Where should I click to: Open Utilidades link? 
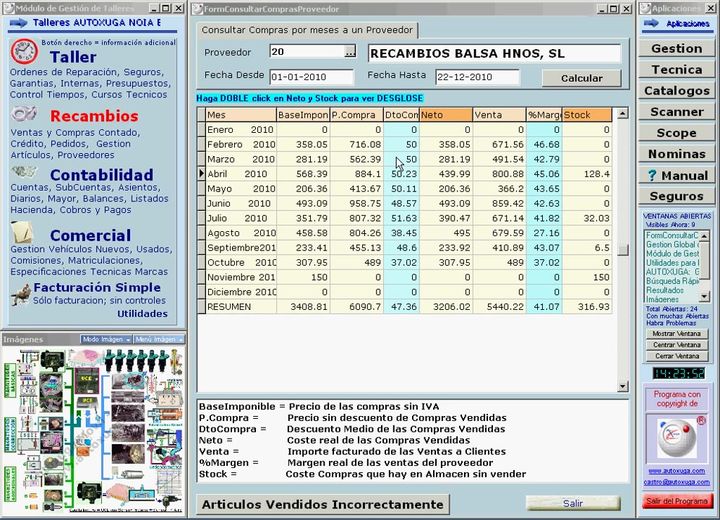142,314
